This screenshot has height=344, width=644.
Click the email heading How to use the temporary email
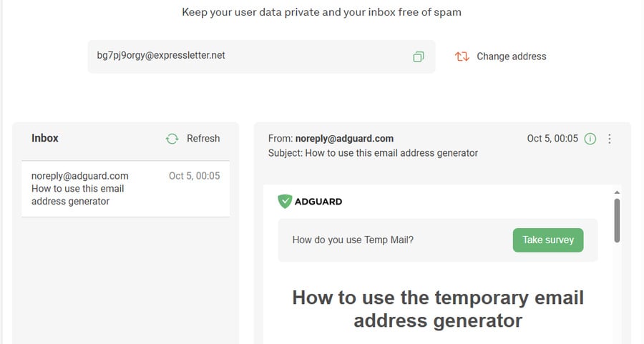point(438,309)
